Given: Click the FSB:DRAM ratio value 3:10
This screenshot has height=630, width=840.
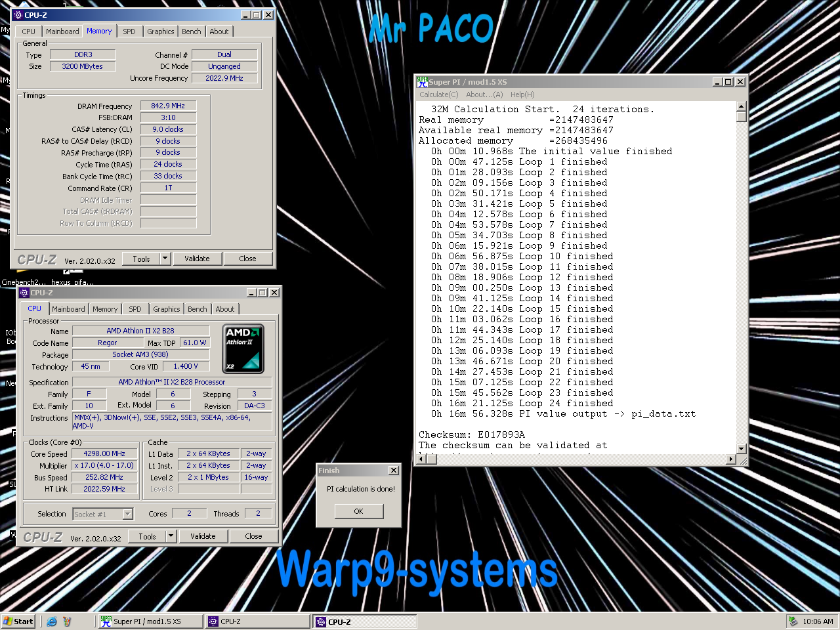Looking at the screenshot, I should point(168,117).
